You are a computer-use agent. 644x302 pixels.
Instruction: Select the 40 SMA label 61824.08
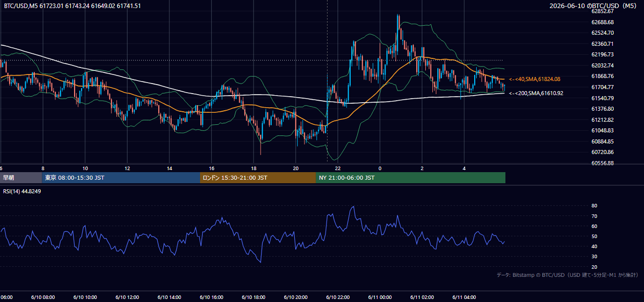[x=535, y=79]
